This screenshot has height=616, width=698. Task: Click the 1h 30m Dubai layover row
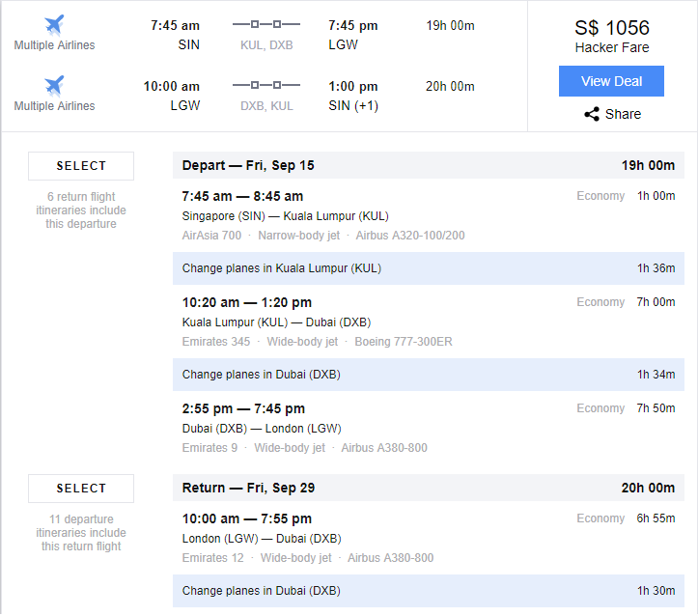(x=429, y=591)
